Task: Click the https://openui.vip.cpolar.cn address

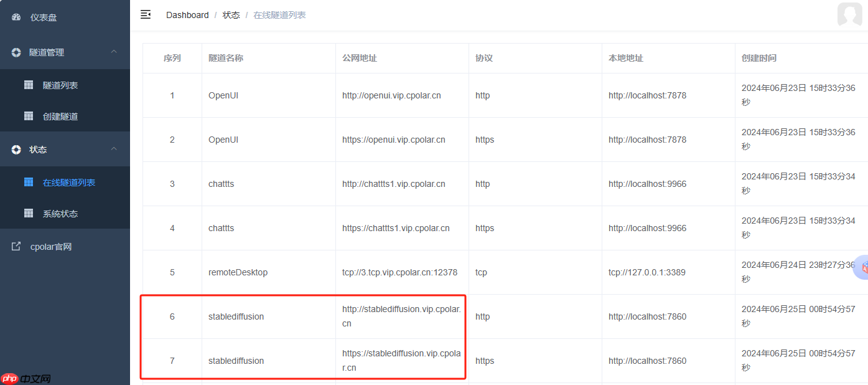Action: [x=394, y=140]
